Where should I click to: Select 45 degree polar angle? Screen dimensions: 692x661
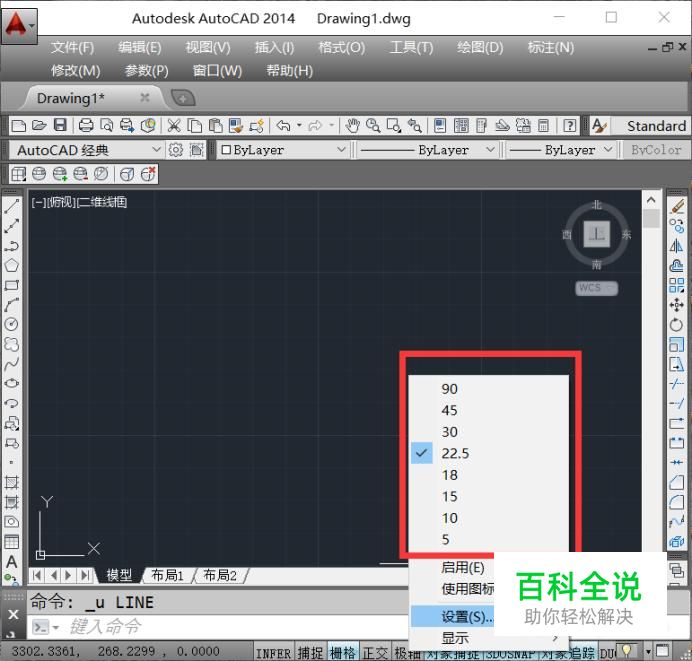coord(489,411)
